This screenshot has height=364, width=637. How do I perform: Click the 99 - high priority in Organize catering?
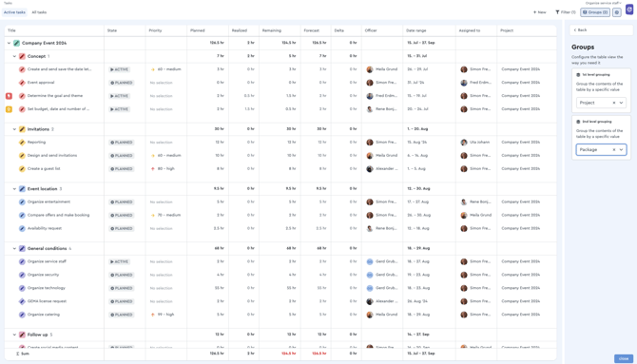[x=163, y=315]
